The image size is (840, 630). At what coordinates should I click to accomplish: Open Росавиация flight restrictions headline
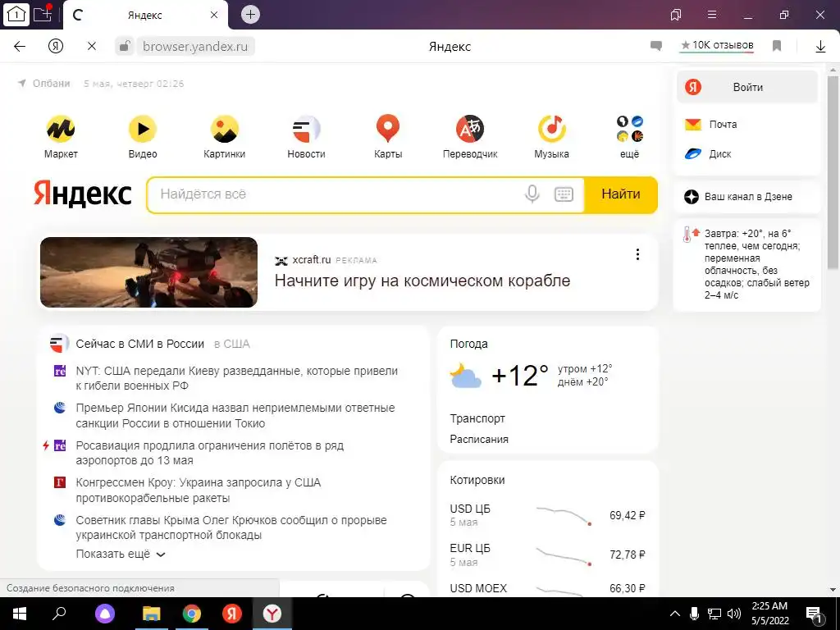pos(209,453)
